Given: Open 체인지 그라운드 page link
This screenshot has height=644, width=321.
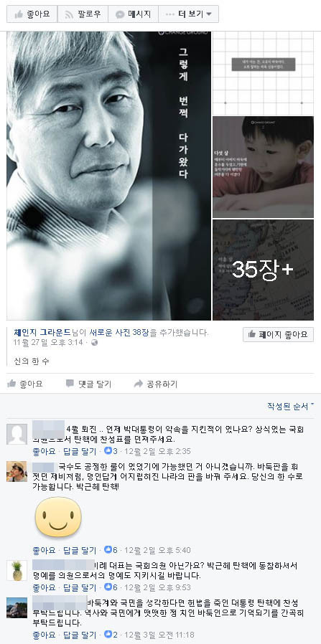Looking at the screenshot, I should pyautogui.click(x=42, y=332).
